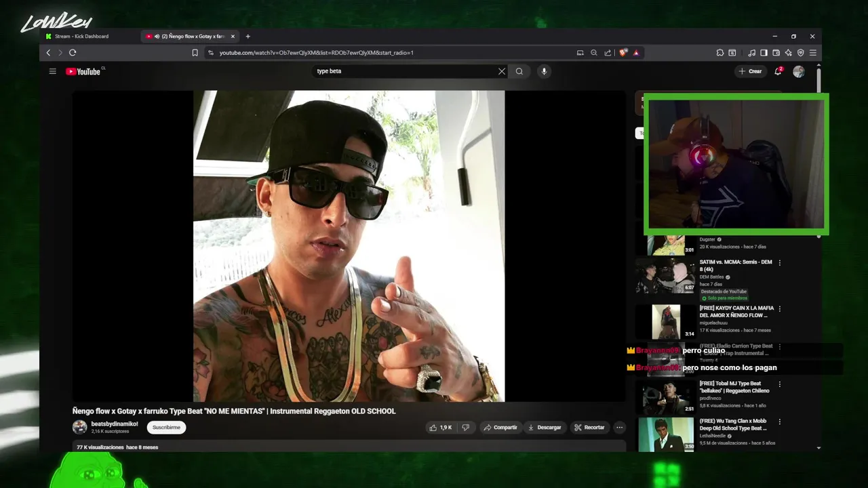The height and width of the screenshot is (488, 868).
Task: Start voice search with microphone
Action: click(x=543, y=71)
